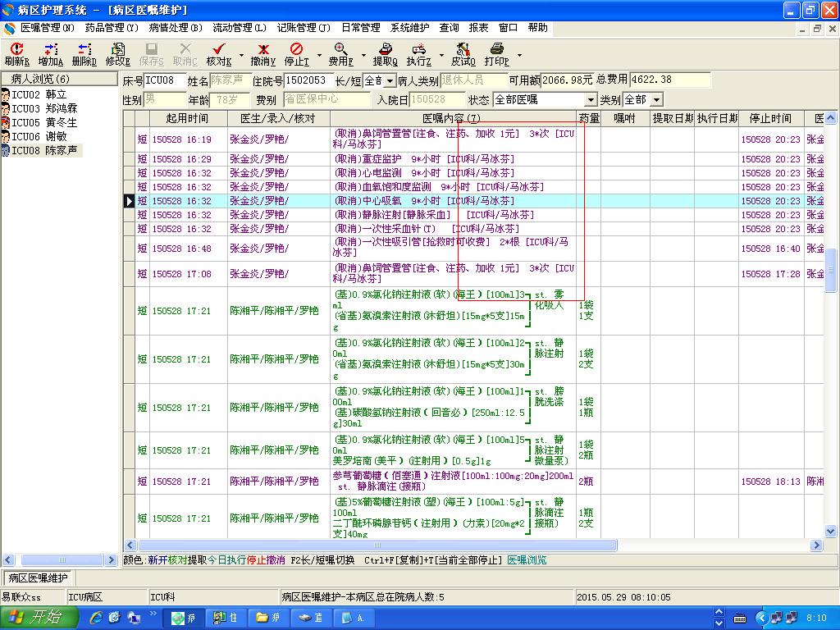Open the 医嘱管理 menu
Image resolution: width=840 pixels, height=630 pixels.
47,28
